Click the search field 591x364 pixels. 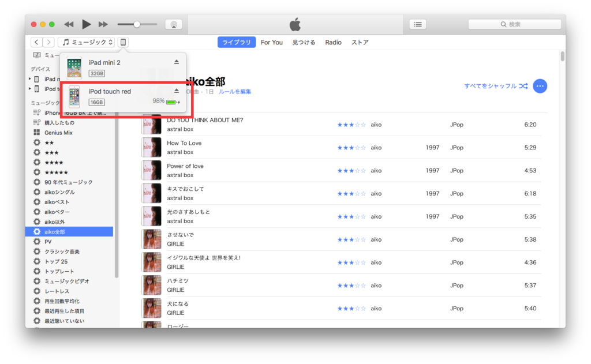(514, 24)
